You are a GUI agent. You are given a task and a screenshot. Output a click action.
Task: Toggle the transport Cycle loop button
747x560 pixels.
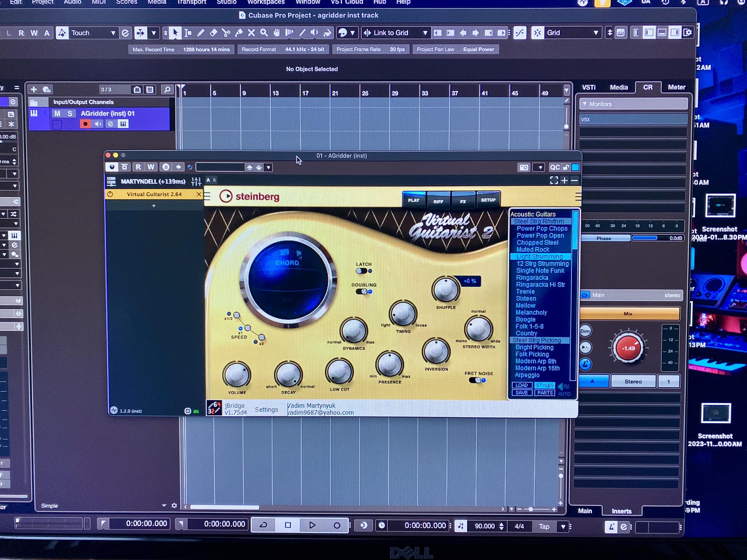click(263, 525)
